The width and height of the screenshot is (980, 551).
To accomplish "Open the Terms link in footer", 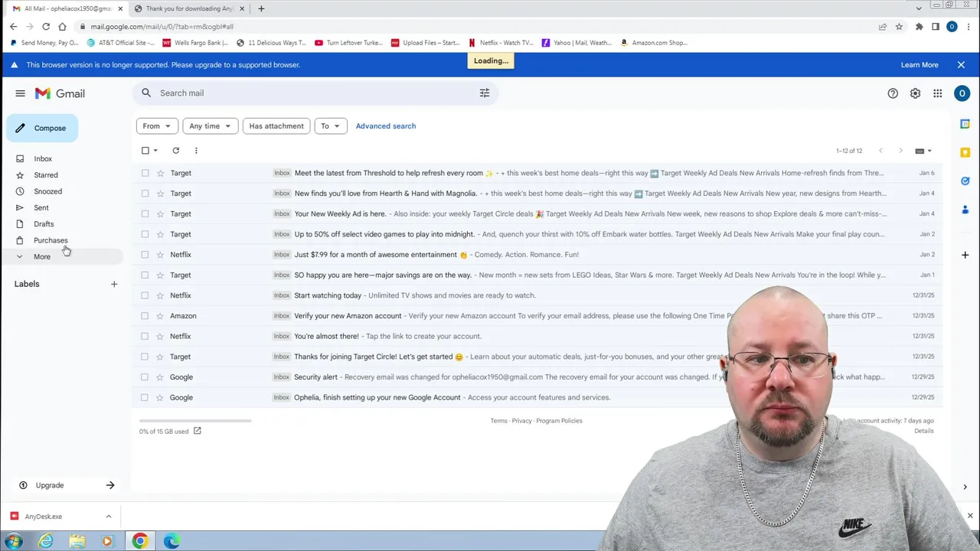I will pos(498,421).
